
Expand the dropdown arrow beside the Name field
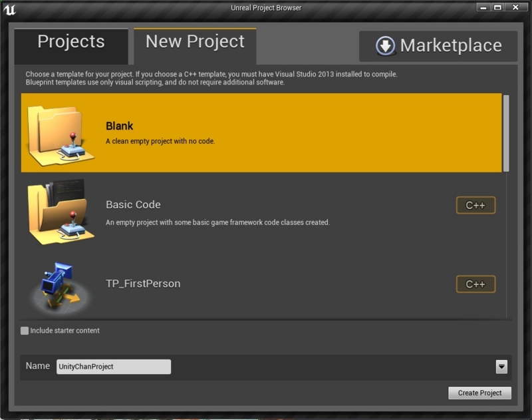tap(501, 367)
